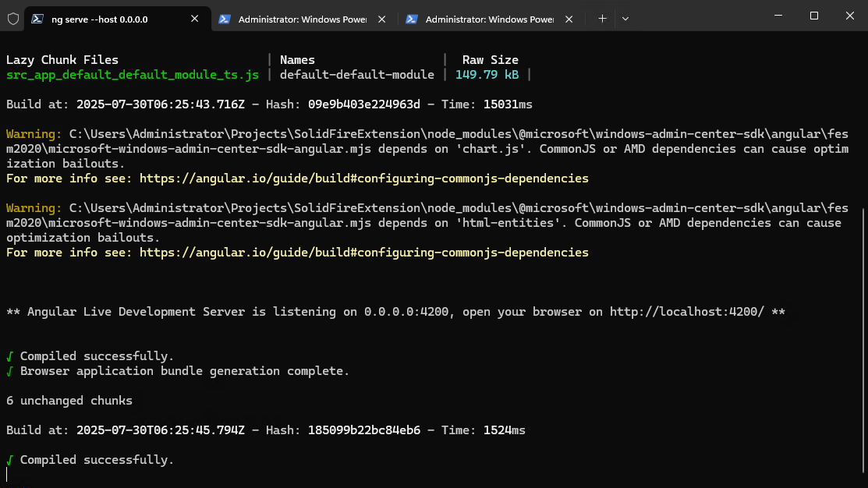868x488 pixels.
Task: Click the shield icon in the tab bar
Action: pos(13,19)
